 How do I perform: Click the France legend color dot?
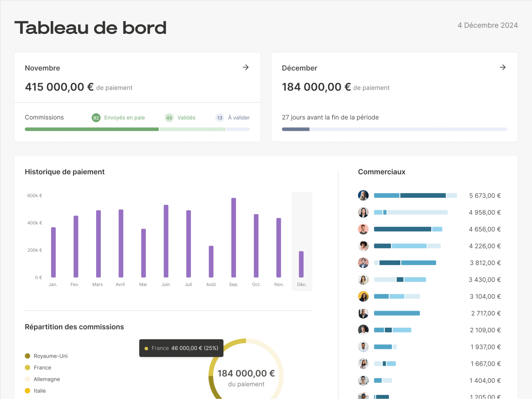(27, 367)
